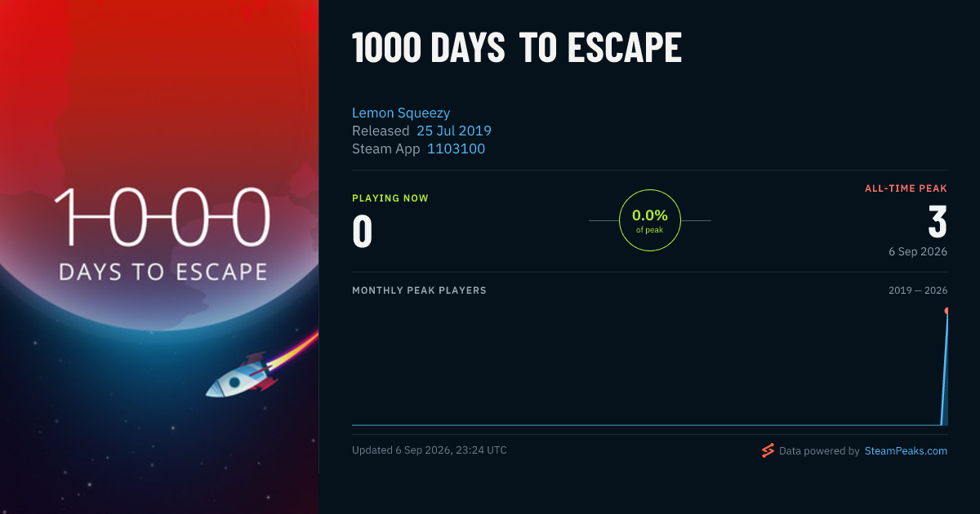Click the 2019 — 2026 chart range label
Screen dimensions: 980x514
[918, 290]
